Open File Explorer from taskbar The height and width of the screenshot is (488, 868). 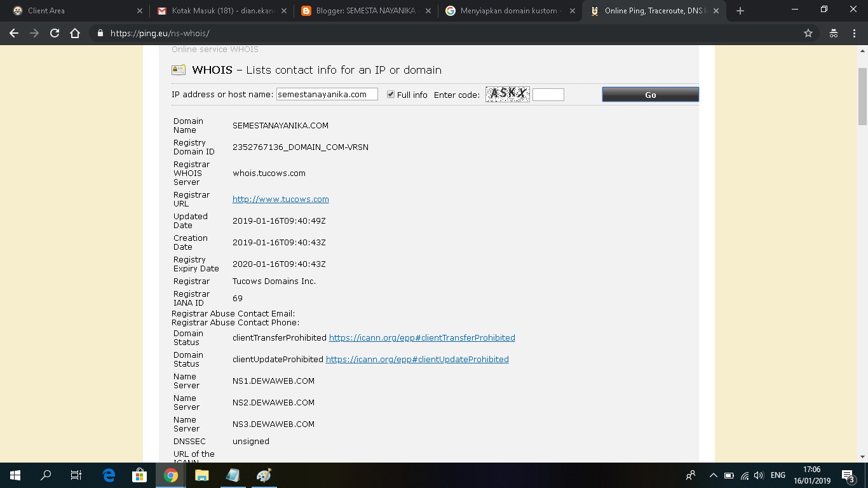(201, 475)
